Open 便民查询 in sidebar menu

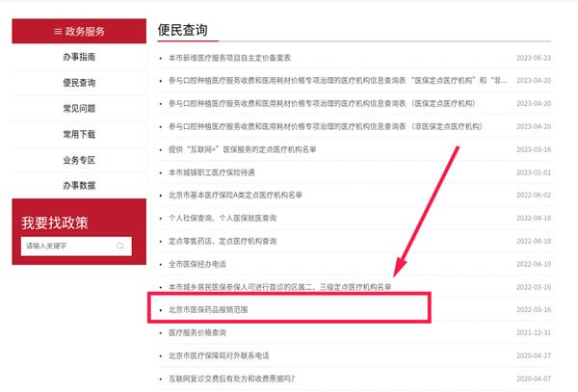point(79,83)
